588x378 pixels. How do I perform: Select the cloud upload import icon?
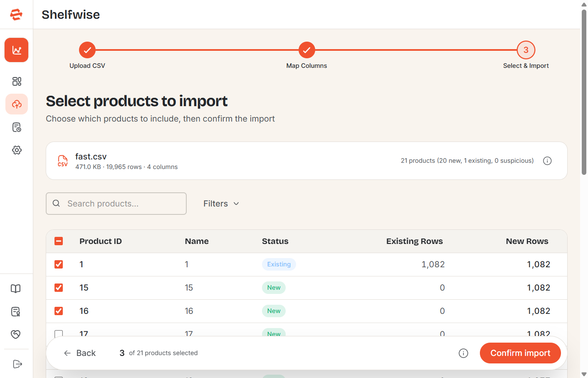pyautogui.click(x=17, y=104)
